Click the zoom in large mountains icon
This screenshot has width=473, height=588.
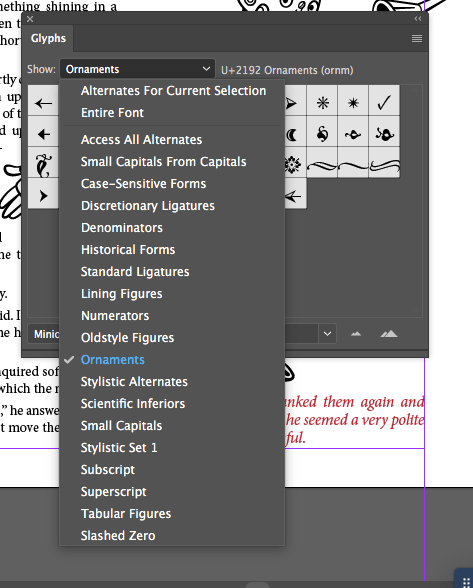click(389, 334)
